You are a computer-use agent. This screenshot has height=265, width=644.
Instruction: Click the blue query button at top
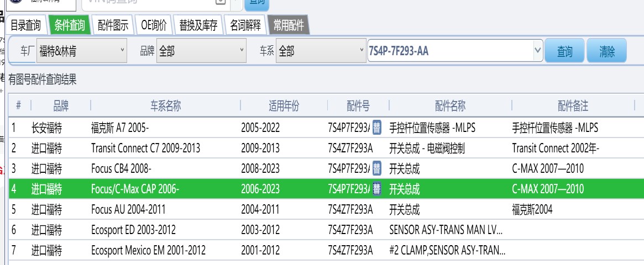click(256, 4)
